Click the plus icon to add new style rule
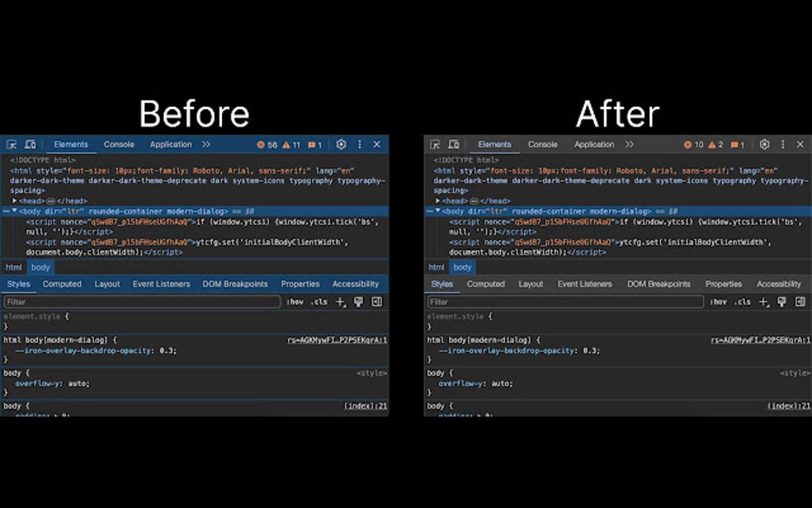Screen dimensions: 812x508 tap(340, 302)
